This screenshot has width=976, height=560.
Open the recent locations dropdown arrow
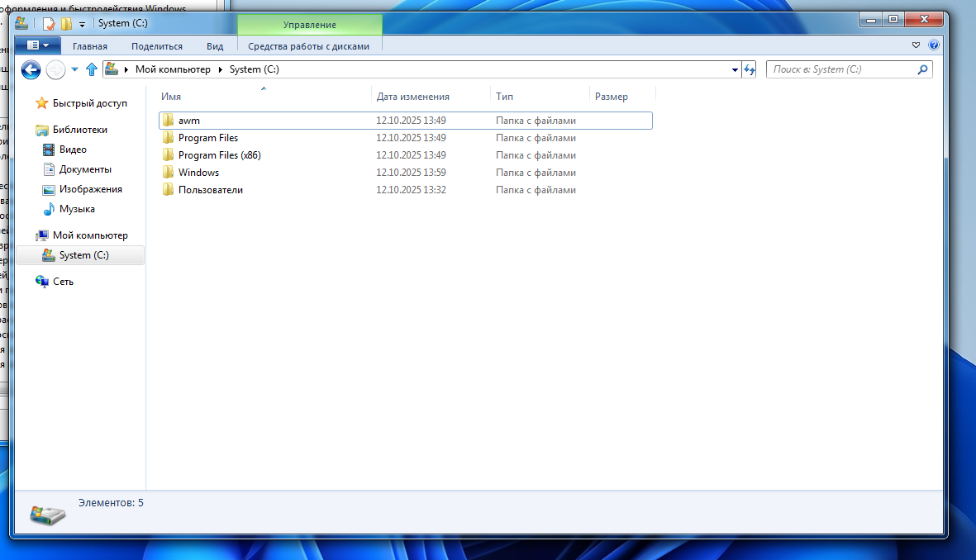(x=74, y=69)
